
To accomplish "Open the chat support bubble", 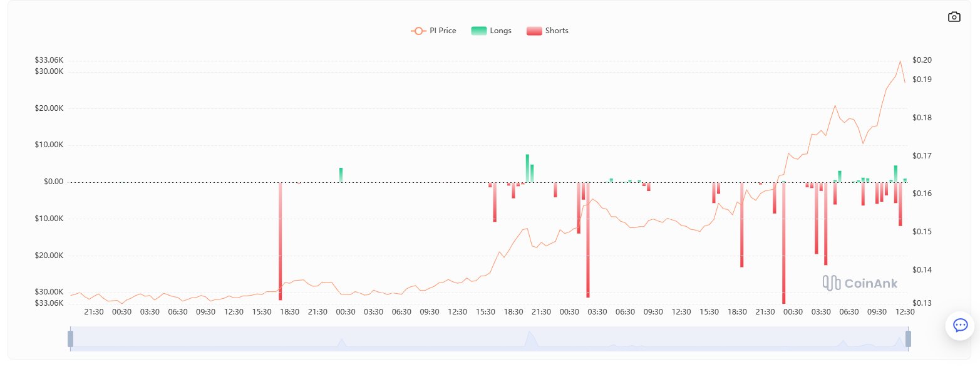I will [x=960, y=325].
